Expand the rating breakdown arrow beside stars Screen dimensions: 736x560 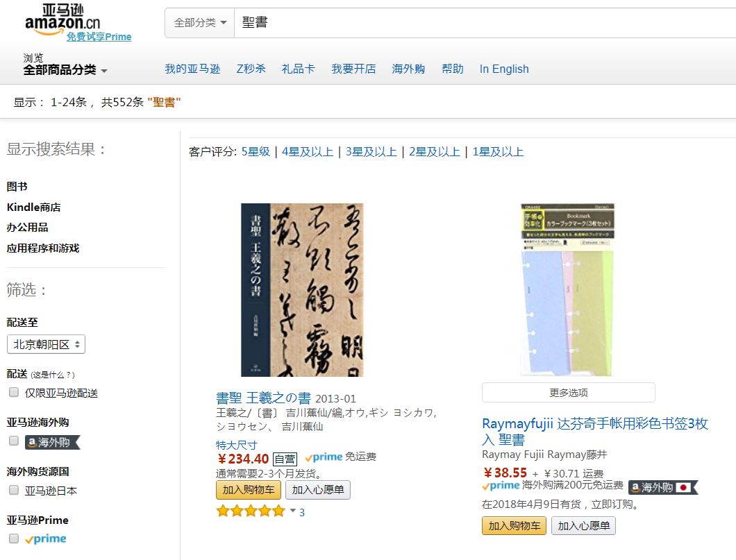tap(292, 510)
